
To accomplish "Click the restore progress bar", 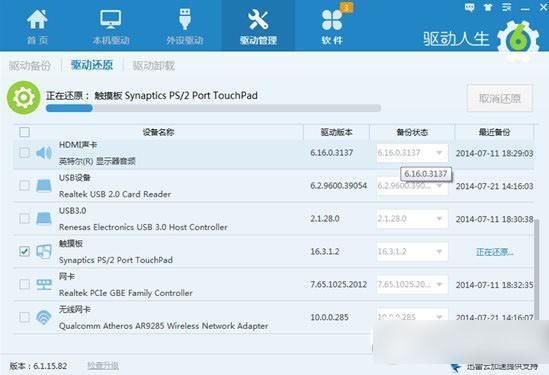I will point(213,108).
